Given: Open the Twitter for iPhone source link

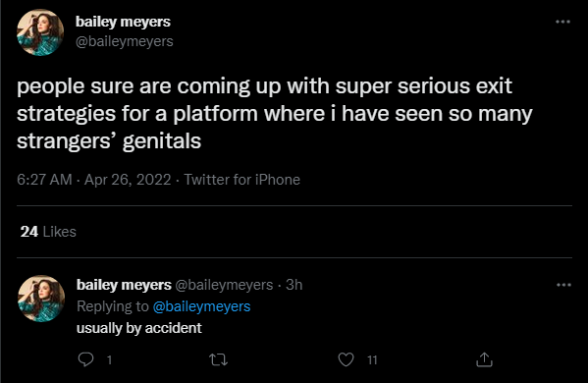Looking at the screenshot, I should 241,180.
